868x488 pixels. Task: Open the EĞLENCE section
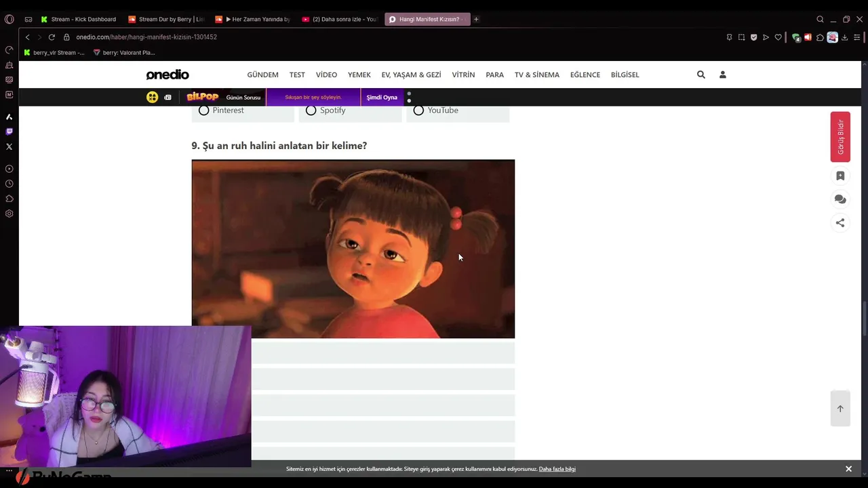[x=585, y=75]
